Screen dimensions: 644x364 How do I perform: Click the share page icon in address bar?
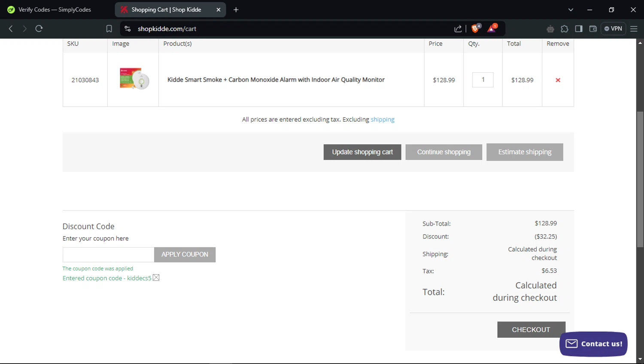458,29
